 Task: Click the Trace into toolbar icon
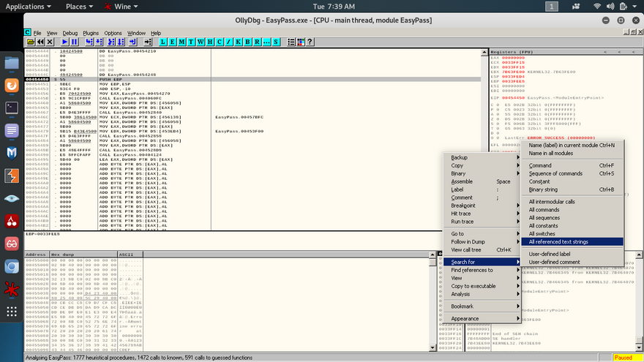[x=111, y=42]
